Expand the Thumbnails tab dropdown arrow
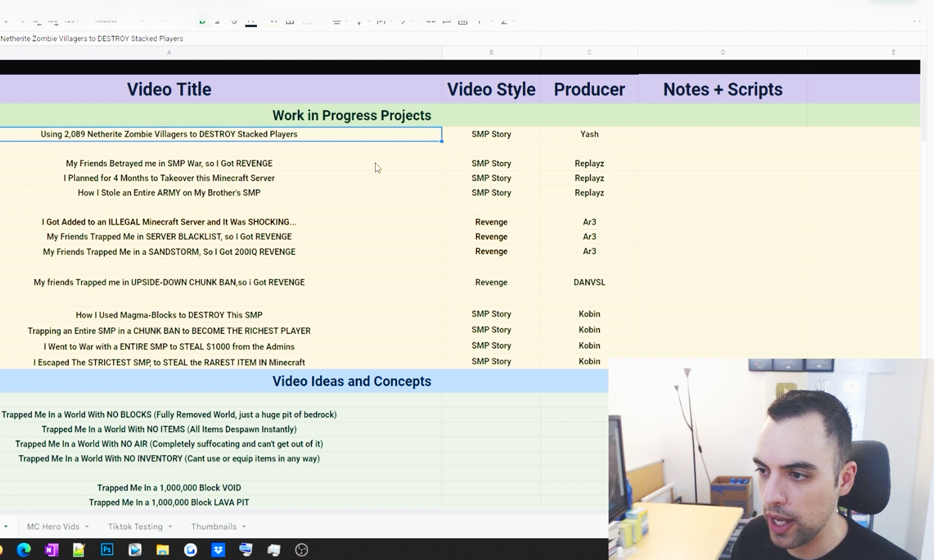934x560 pixels. [244, 527]
